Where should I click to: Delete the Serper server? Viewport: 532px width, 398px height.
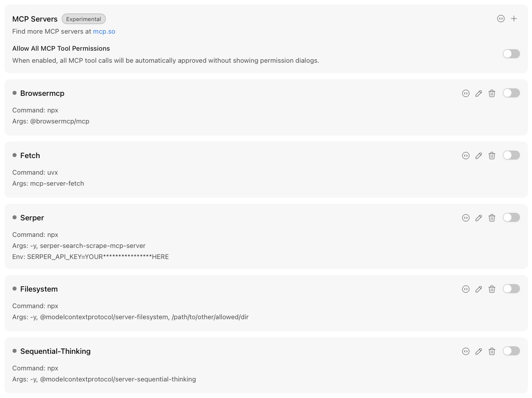coord(492,218)
